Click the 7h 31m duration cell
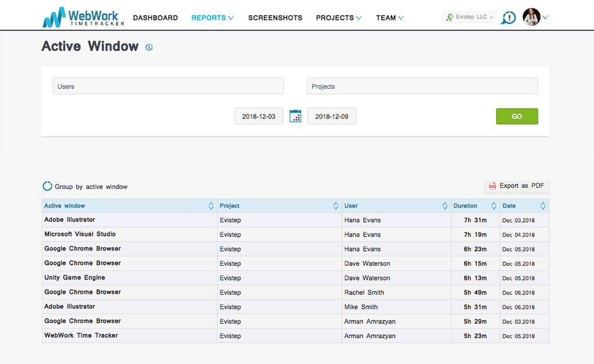Viewport: 594px width, 364px height. [x=476, y=220]
